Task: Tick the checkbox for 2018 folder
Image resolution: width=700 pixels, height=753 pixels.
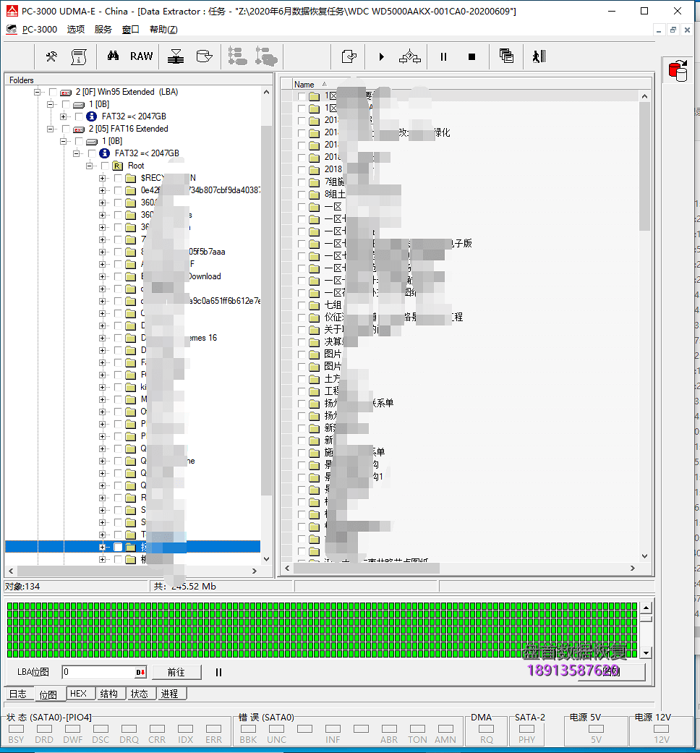Action: [x=301, y=169]
